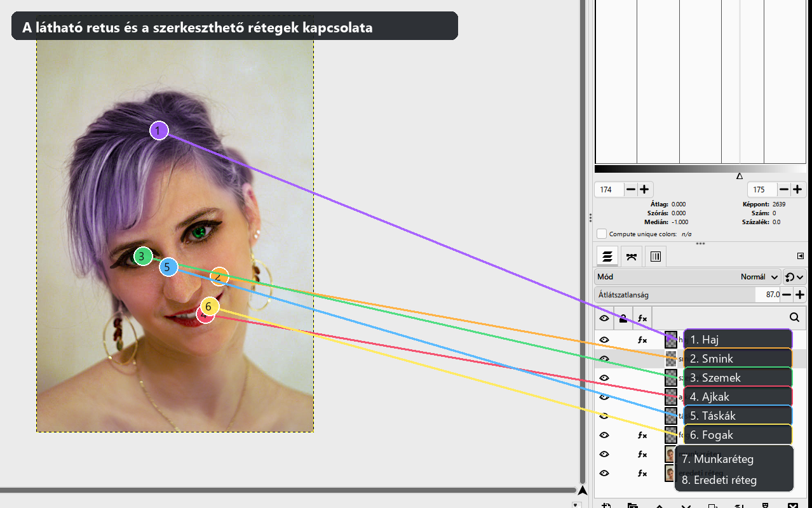This screenshot has width=812, height=508.
Task: Open the fx effects of the haj layer
Action: pyautogui.click(x=642, y=340)
